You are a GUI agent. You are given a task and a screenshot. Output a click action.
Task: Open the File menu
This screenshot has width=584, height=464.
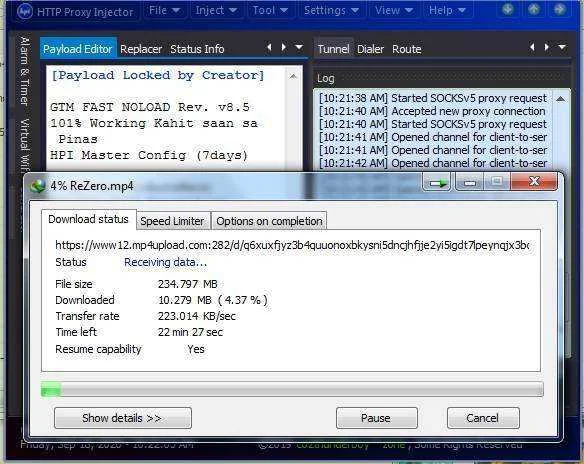pyautogui.click(x=164, y=10)
